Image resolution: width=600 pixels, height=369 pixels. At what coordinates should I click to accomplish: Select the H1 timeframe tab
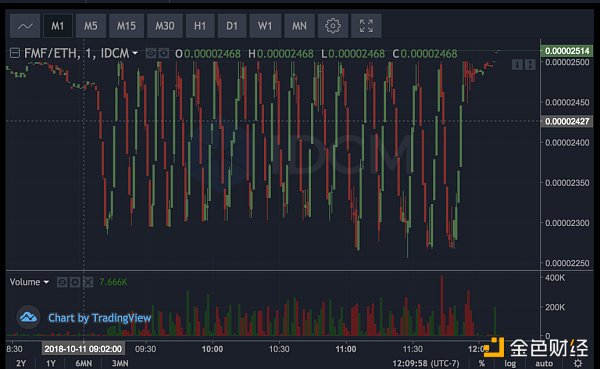click(200, 26)
